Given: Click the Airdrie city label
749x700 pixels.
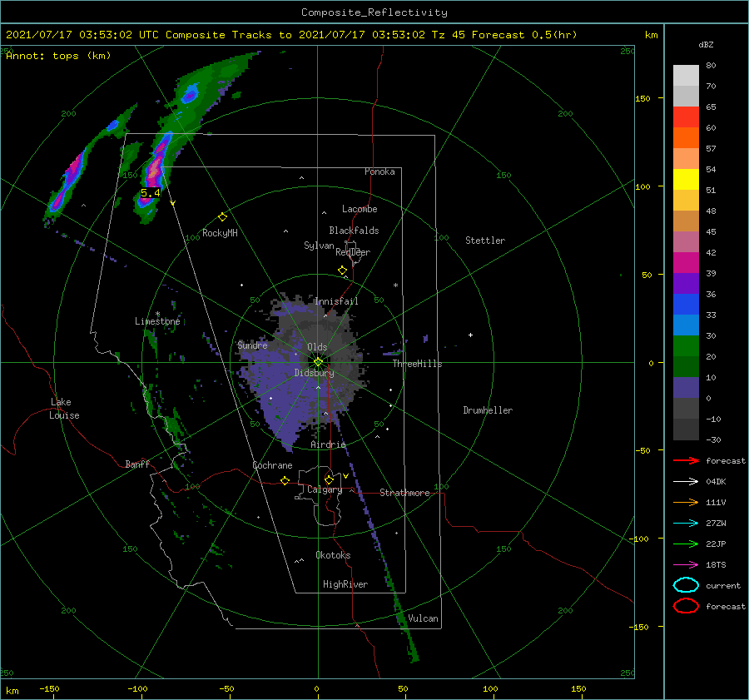Looking at the screenshot, I should coord(328,444).
